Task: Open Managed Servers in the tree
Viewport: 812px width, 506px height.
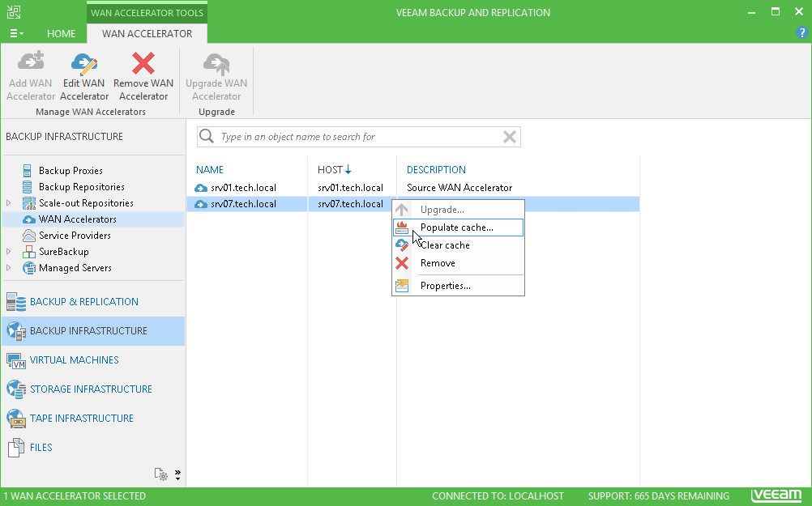Action: tap(75, 268)
